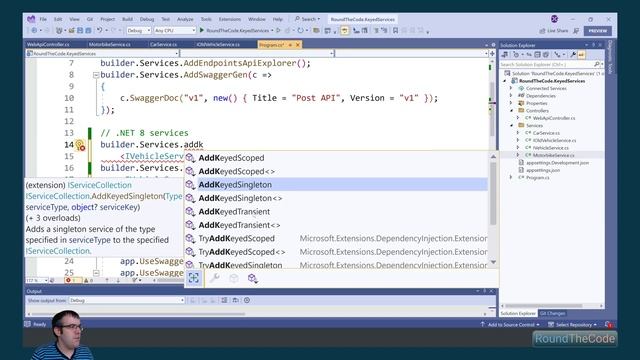Open the Any CPU platform dropdown
Image resolution: width=640 pixels, height=360 pixels.
pyautogui.click(x=175, y=30)
